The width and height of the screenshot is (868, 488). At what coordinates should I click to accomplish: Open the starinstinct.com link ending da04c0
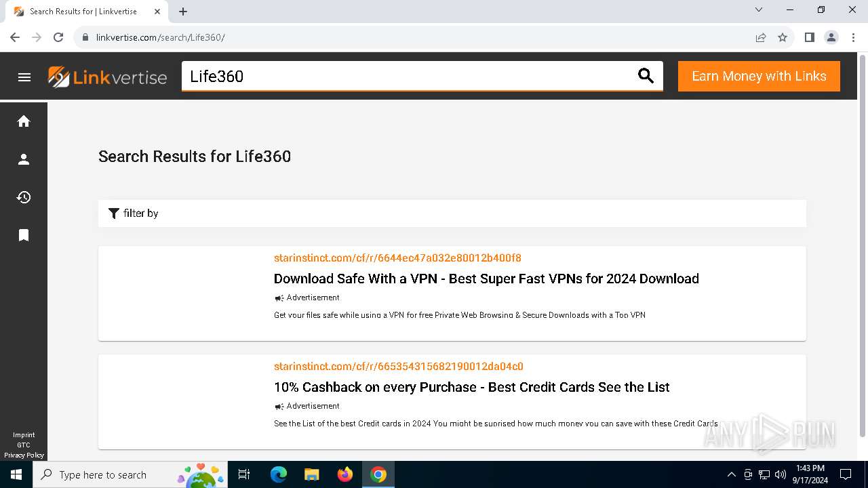tap(399, 366)
